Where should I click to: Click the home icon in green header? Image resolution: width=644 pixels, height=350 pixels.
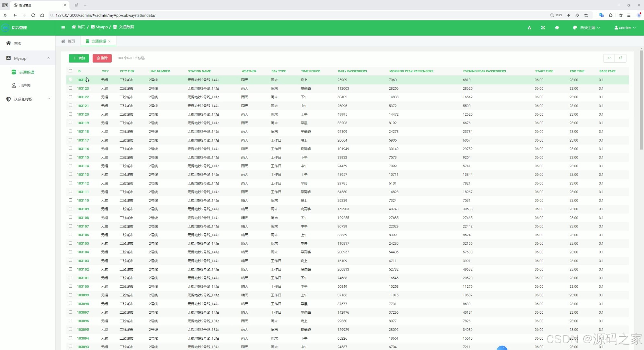tap(557, 28)
